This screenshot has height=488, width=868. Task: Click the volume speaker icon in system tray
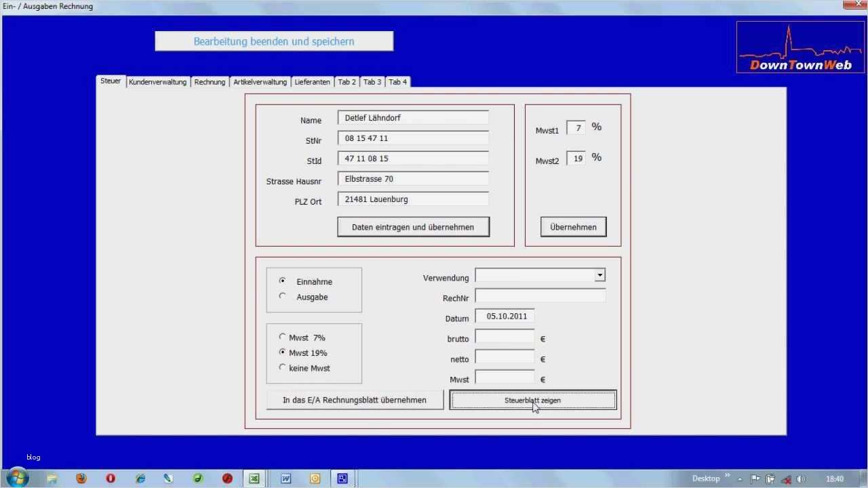tap(800, 479)
